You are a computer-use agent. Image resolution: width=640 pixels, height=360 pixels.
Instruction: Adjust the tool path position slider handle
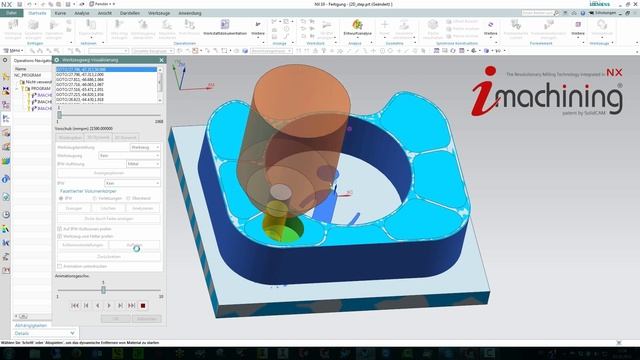60,115
